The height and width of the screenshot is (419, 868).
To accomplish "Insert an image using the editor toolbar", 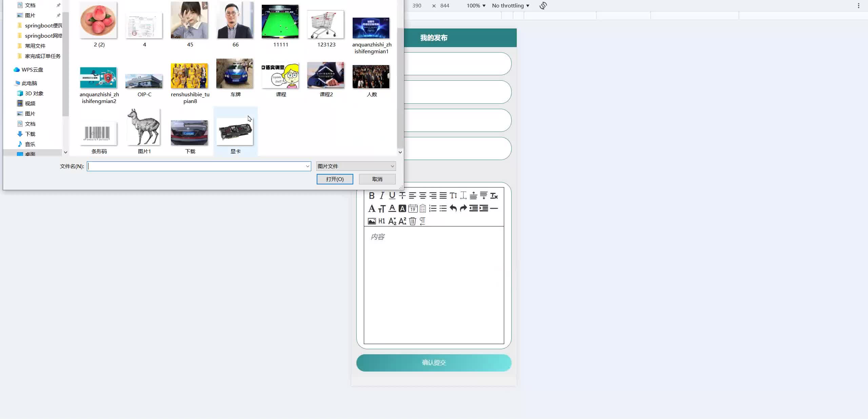I will click(372, 221).
